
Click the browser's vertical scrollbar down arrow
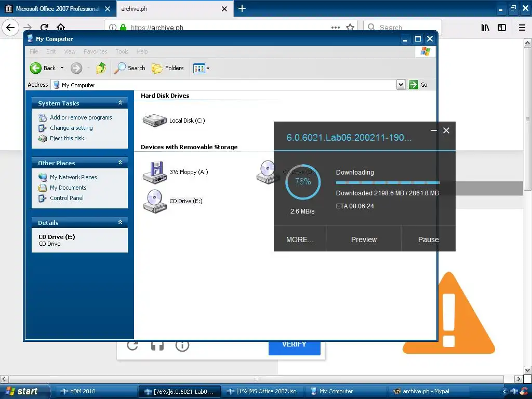point(527,370)
